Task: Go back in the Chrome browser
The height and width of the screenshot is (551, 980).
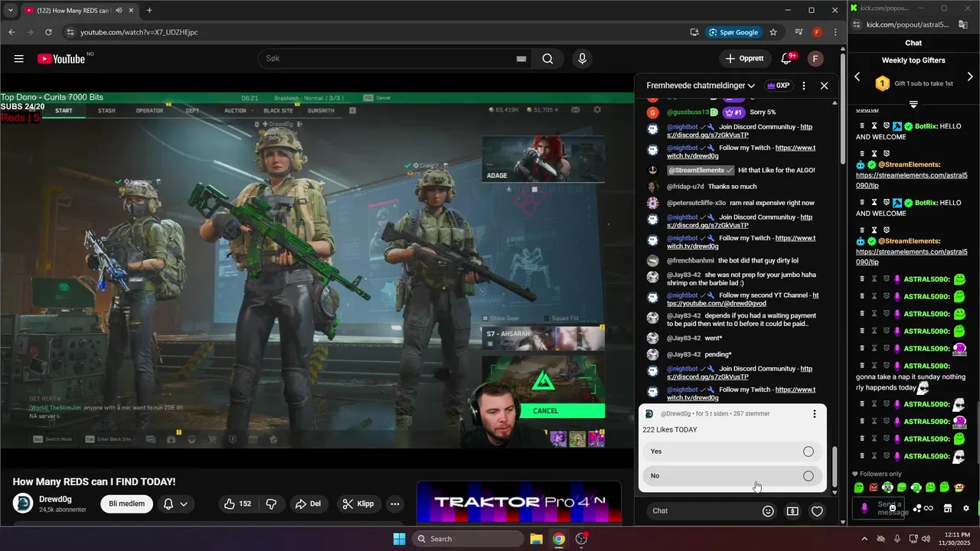Action: [x=11, y=32]
